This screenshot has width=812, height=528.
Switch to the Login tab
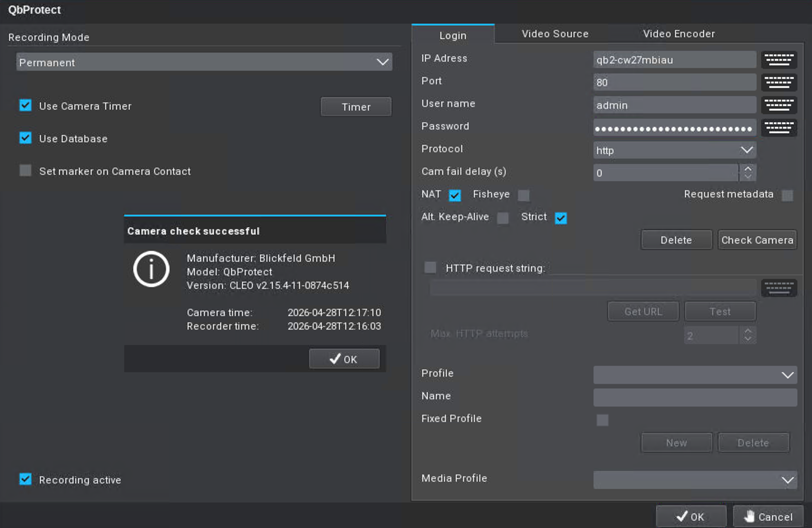point(453,35)
